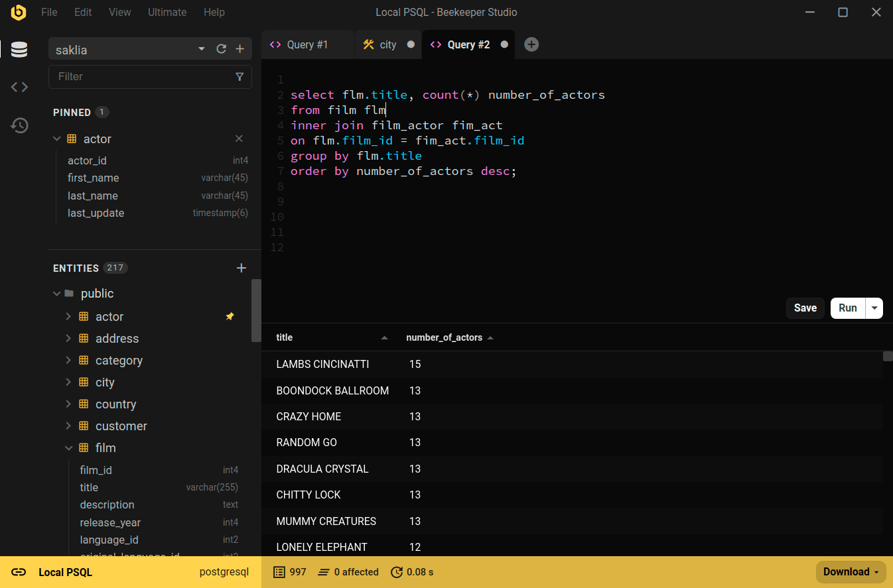Add a new entity with the plus icon
The image size is (893, 588).
point(241,268)
